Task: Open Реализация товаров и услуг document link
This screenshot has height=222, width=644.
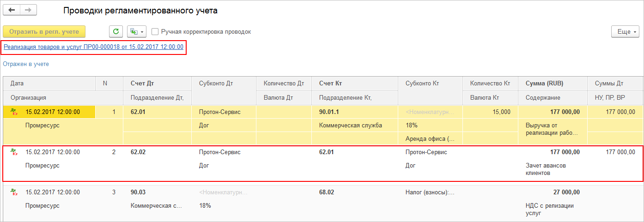Action: 94,47
